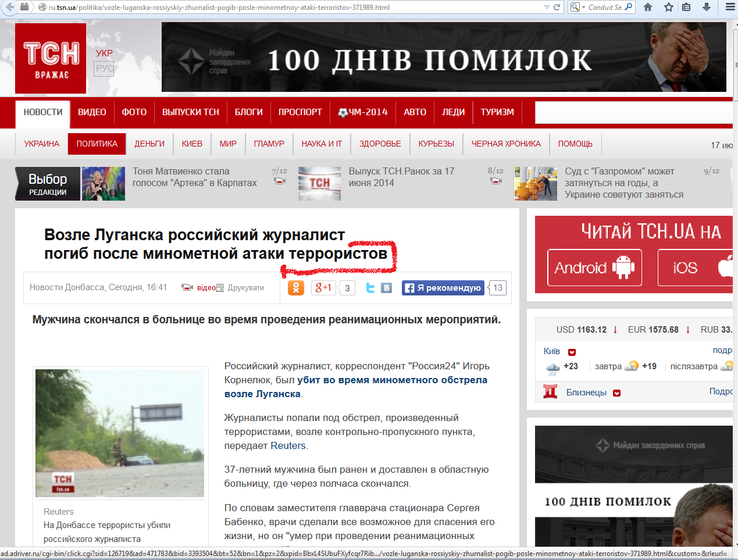
Task: Open the browser home page icon
Action: tap(648, 7)
